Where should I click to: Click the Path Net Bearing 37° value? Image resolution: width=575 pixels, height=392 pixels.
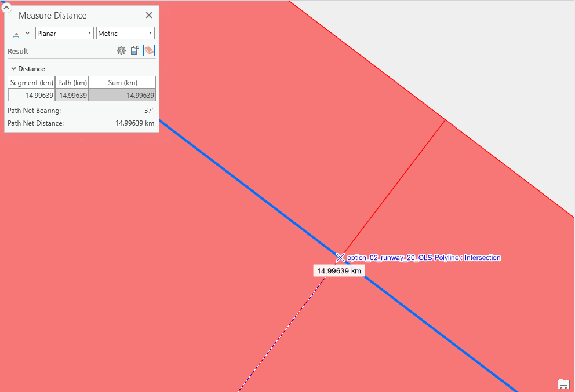coord(149,111)
